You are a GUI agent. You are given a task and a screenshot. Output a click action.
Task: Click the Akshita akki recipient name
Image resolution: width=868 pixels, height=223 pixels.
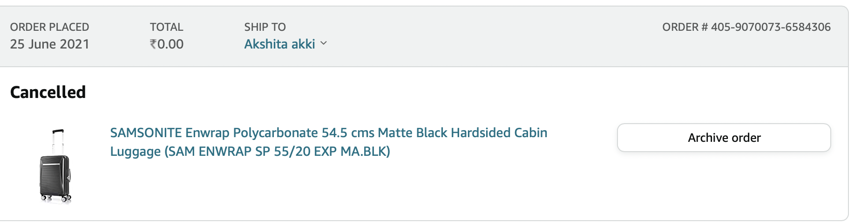click(x=279, y=44)
